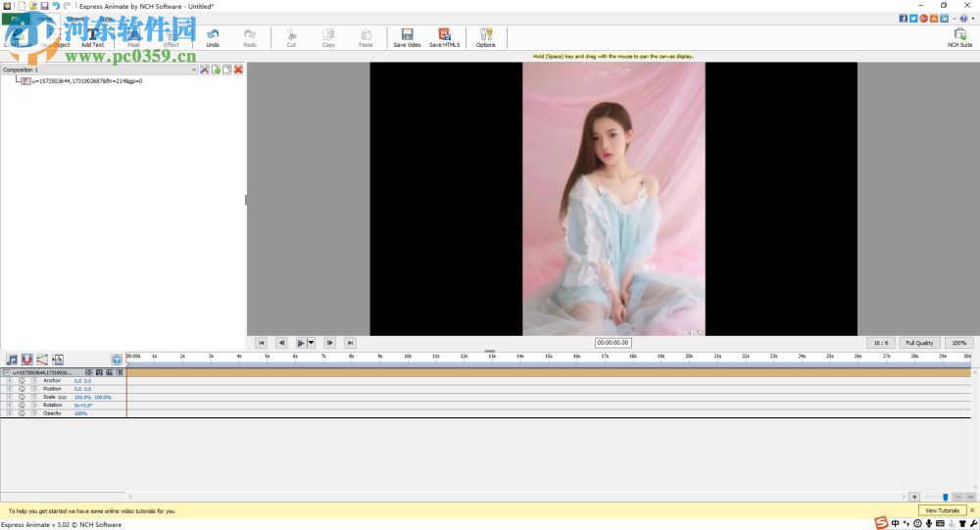
Task: Click the Facebook share icon
Action: tap(904, 19)
